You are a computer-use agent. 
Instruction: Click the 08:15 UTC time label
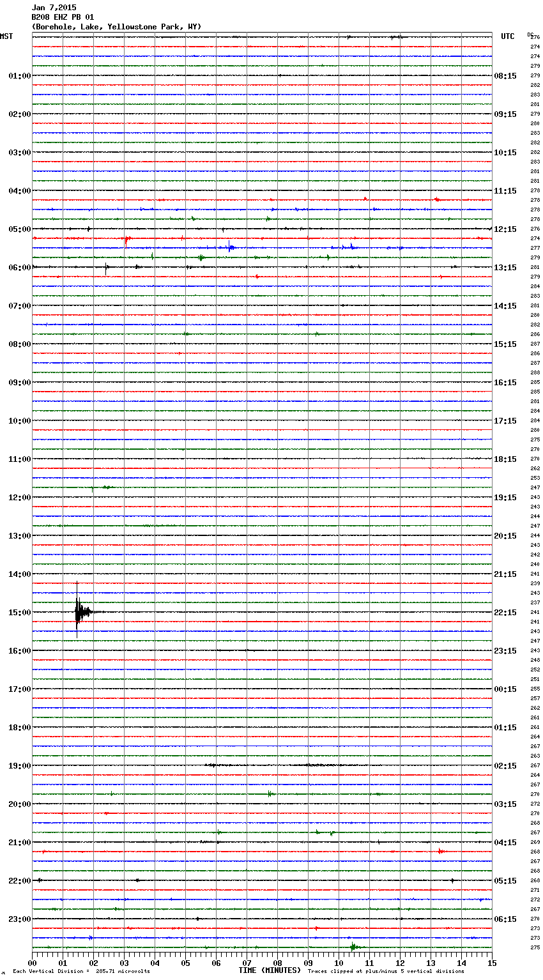[x=505, y=76]
